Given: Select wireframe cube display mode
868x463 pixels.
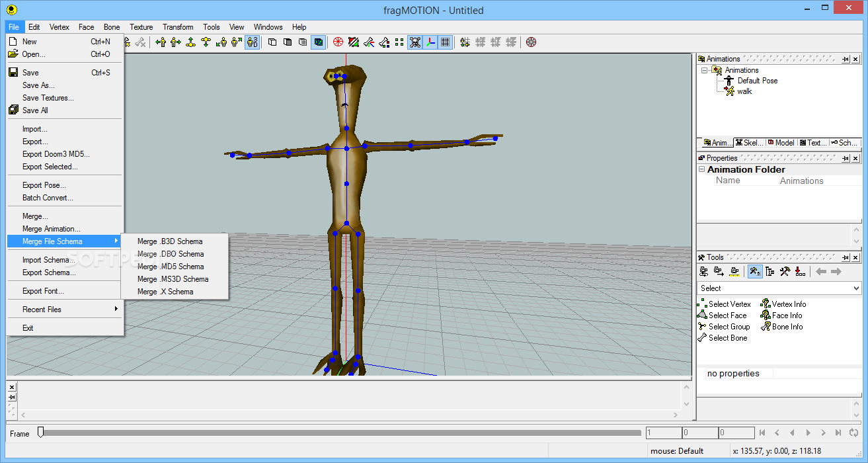Looking at the screenshot, I should click(272, 42).
